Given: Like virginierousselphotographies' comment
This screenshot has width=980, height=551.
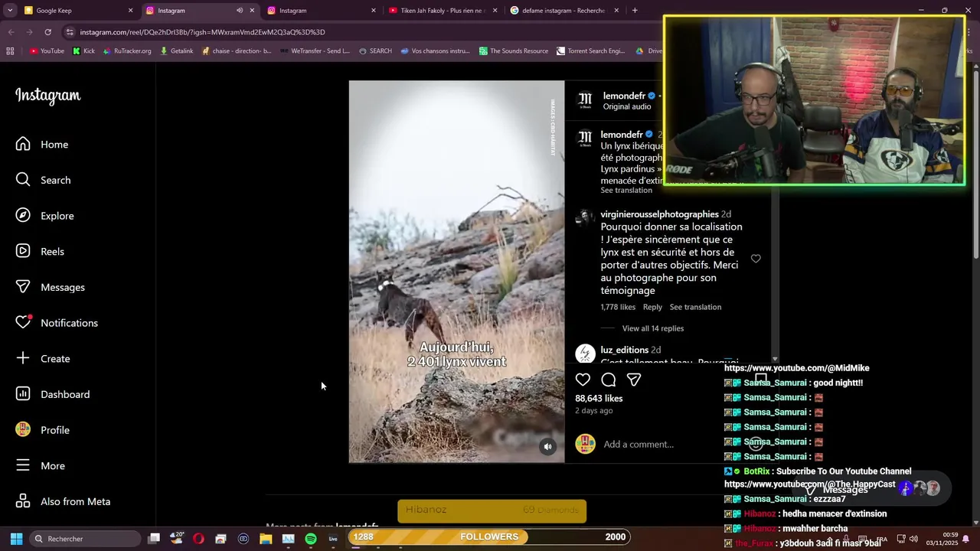Looking at the screenshot, I should 756,259.
